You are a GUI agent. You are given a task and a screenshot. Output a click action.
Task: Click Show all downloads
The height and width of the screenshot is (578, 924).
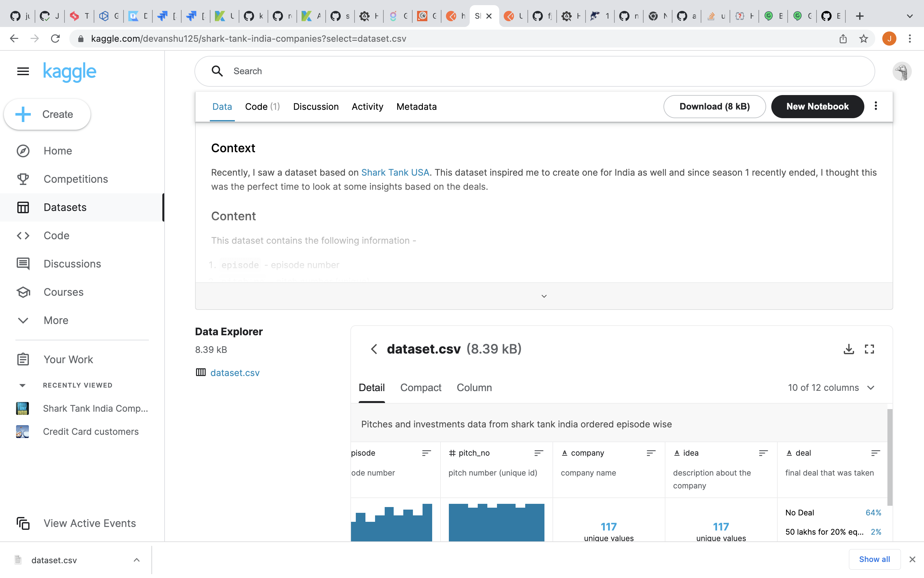(874, 559)
